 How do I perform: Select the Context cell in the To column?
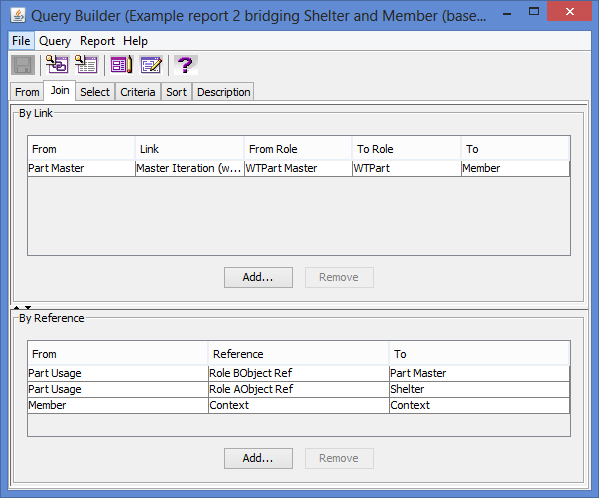479,405
